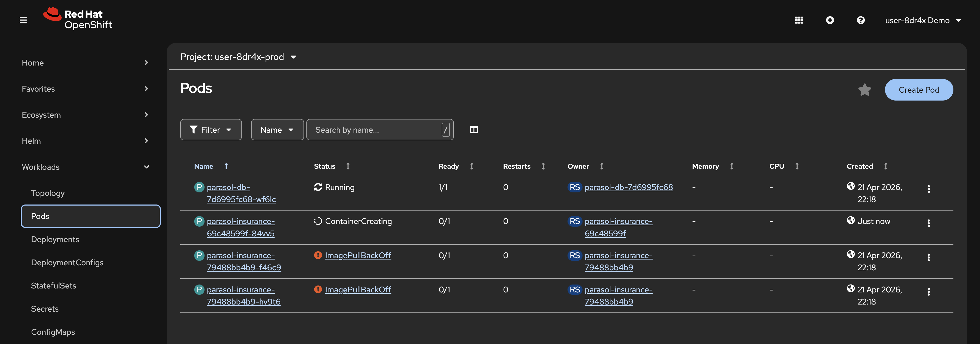
Task: Click the Create Pod button
Action: pos(918,90)
